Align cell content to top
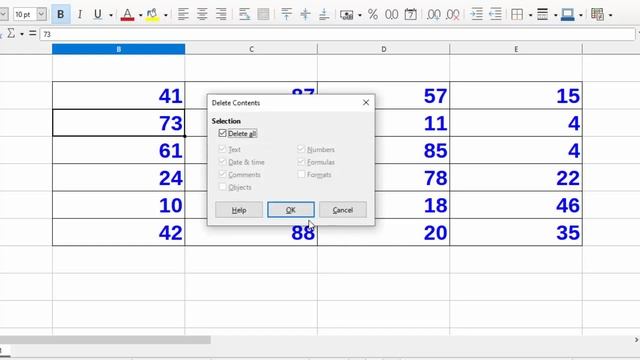Image resolution: width=640 pixels, height=360 pixels. click(287, 15)
